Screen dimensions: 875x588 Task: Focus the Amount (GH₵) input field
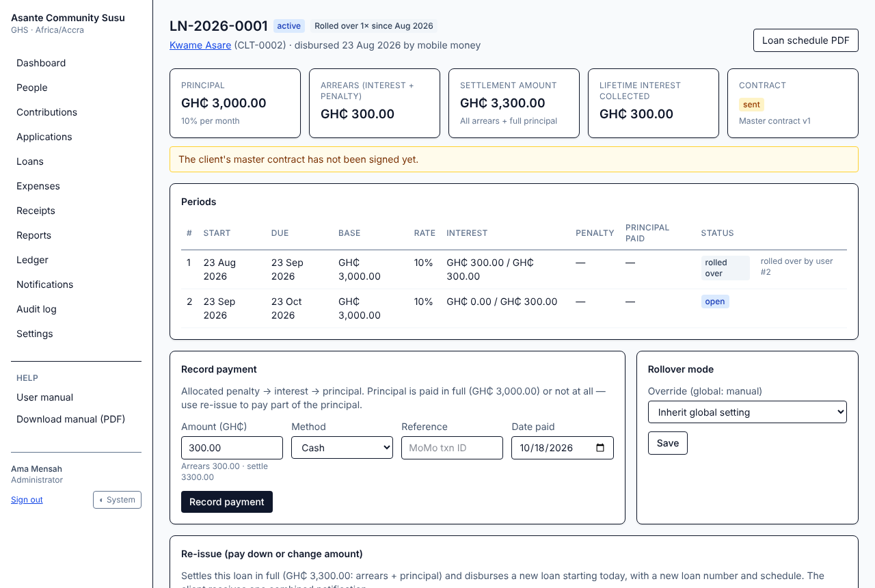coord(232,448)
